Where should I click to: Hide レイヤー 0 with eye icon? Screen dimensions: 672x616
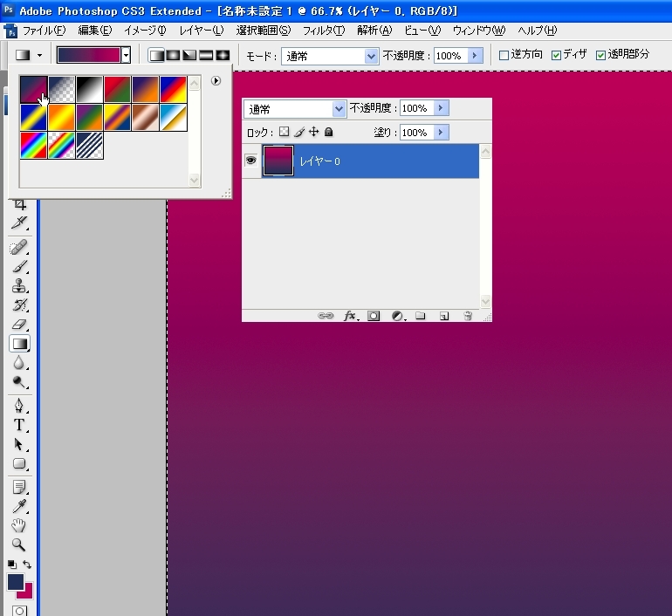pos(250,161)
